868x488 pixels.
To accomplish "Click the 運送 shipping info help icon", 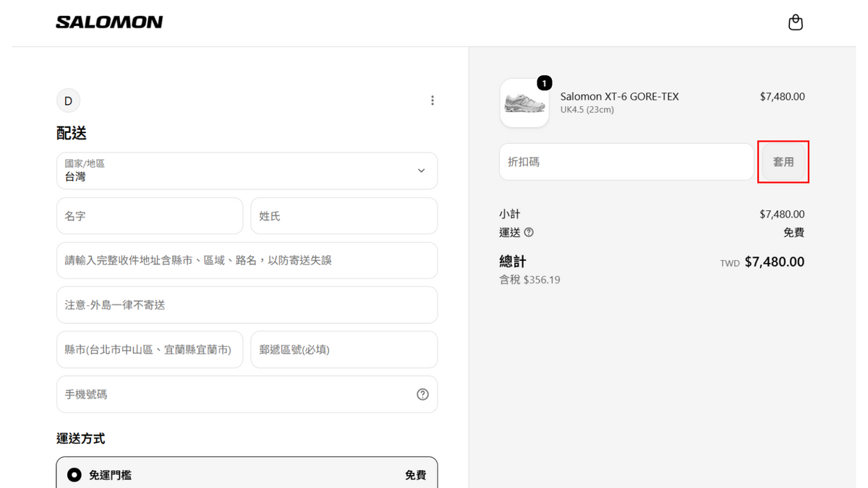I will coord(529,232).
